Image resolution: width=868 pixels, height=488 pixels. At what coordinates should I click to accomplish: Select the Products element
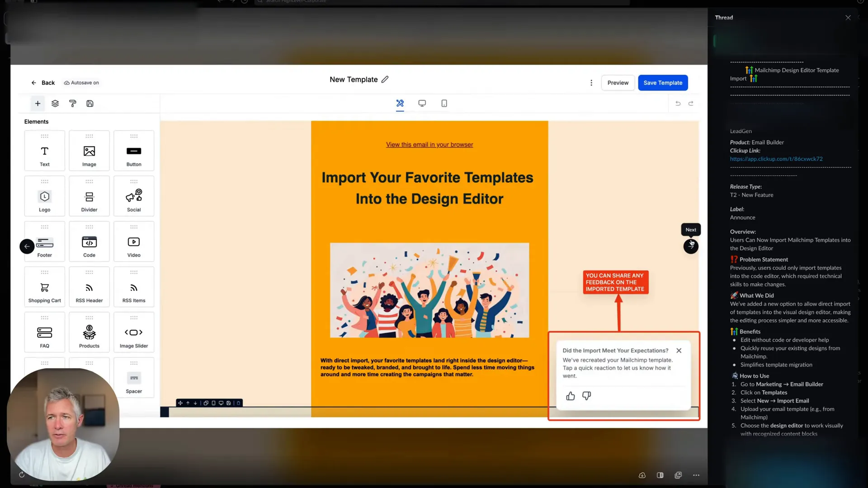89,333
